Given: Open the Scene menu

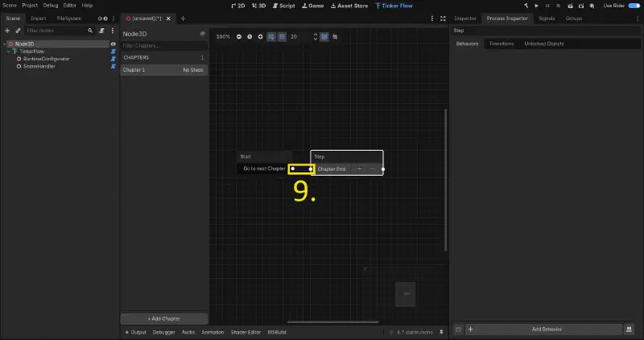Looking at the screenshot, I should point(10,6).
